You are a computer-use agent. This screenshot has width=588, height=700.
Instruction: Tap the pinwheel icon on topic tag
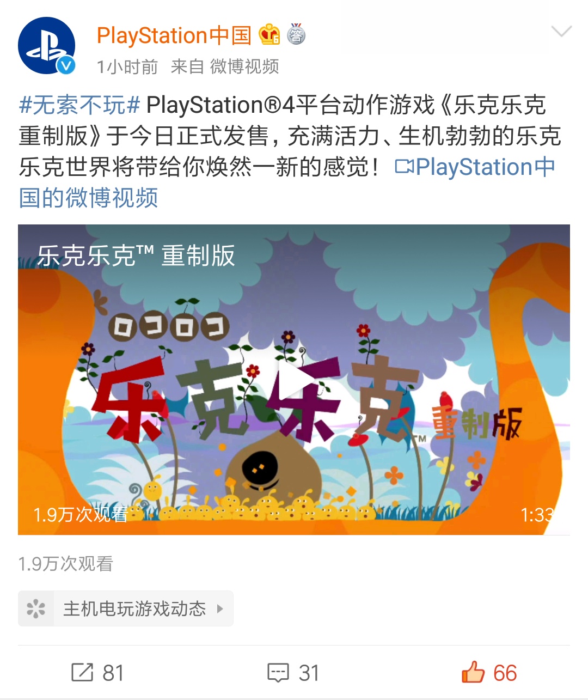(36, 608)
